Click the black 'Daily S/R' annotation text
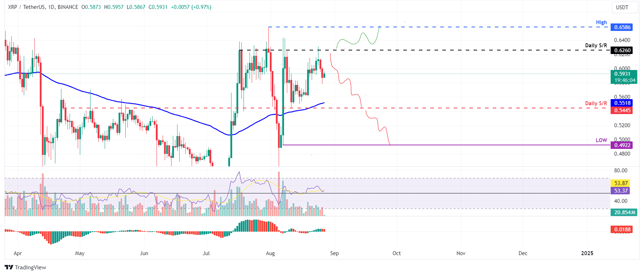Viewport: 644px width, 275px height. pos(596,45)
